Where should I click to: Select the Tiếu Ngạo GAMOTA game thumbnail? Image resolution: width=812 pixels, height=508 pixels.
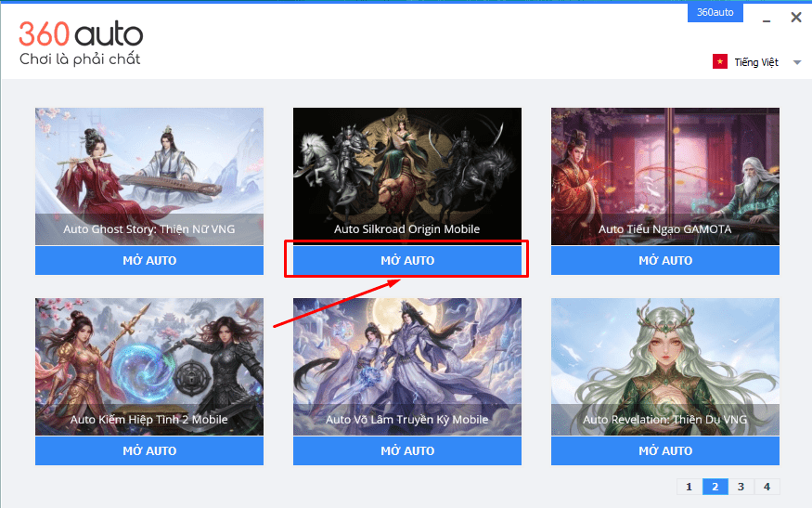click(665, 176)
